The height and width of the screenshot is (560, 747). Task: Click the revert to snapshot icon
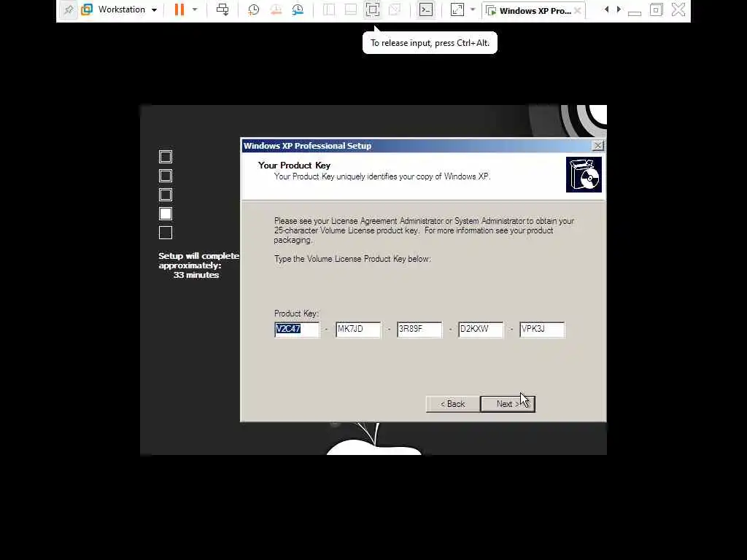point(276,9)
